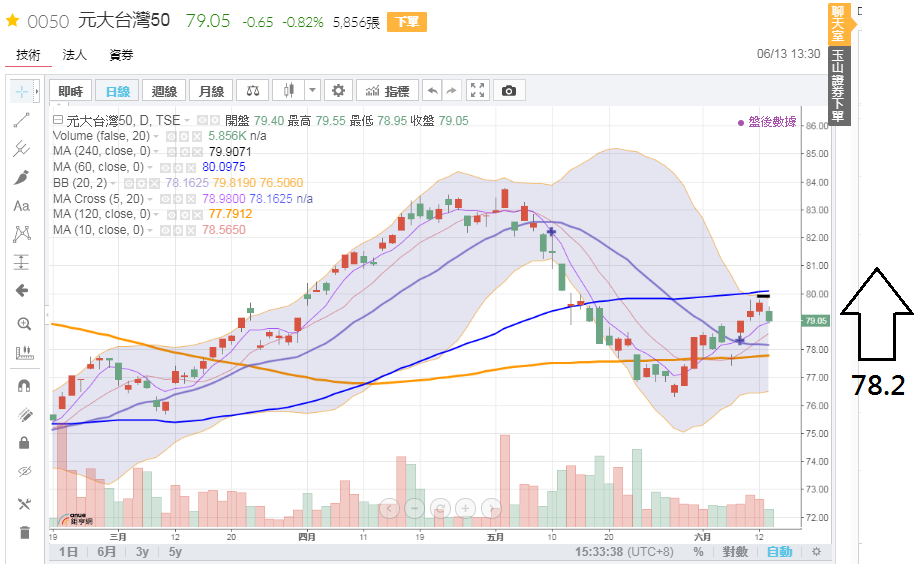Open the 指標 indicators menu
The image size is (920, 580).
(387, 91)
